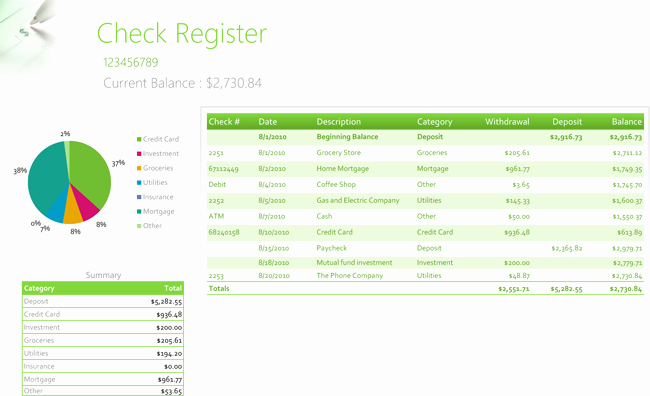Select the Cash description cell
650x396 pixels.
click(x=324, y=216)
